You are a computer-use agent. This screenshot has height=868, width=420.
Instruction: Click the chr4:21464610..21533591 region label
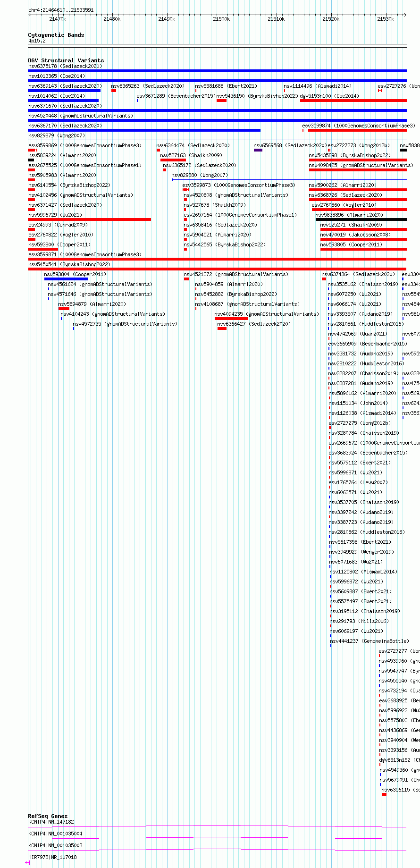[61, 10]
